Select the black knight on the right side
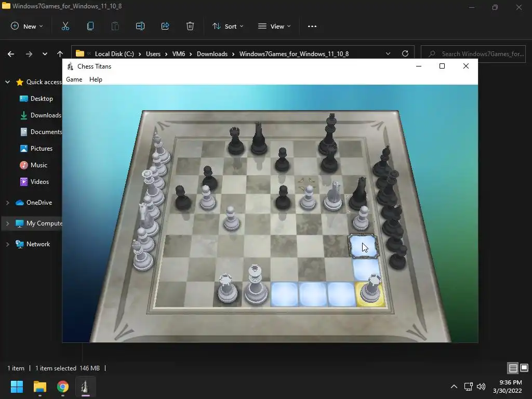 pyautogui.click(x=358, y=193)
